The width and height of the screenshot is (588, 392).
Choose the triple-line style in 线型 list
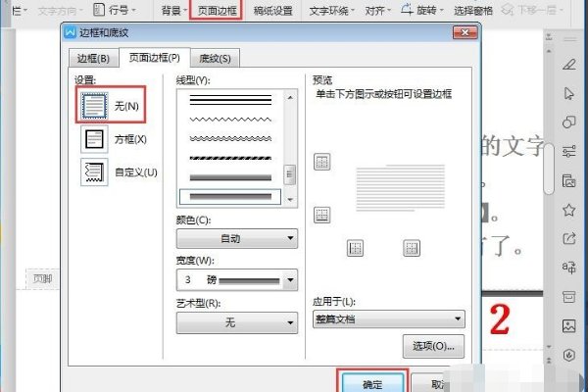point(230,100)
